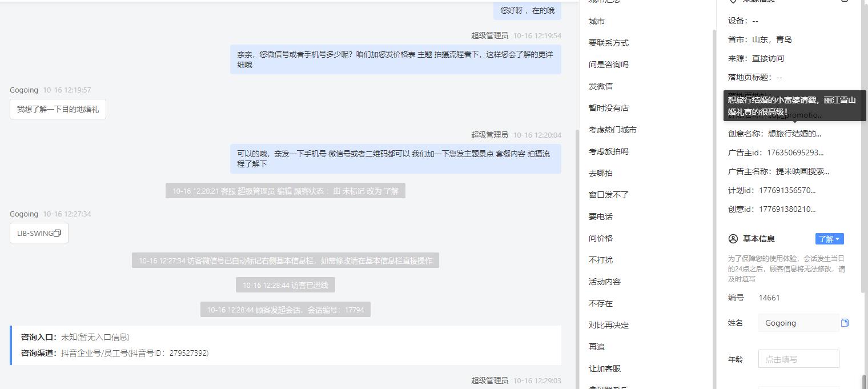Click the agent message asking for 微信号或者手机号
This screenshot has width=868, height=389.
pos(396,59)
